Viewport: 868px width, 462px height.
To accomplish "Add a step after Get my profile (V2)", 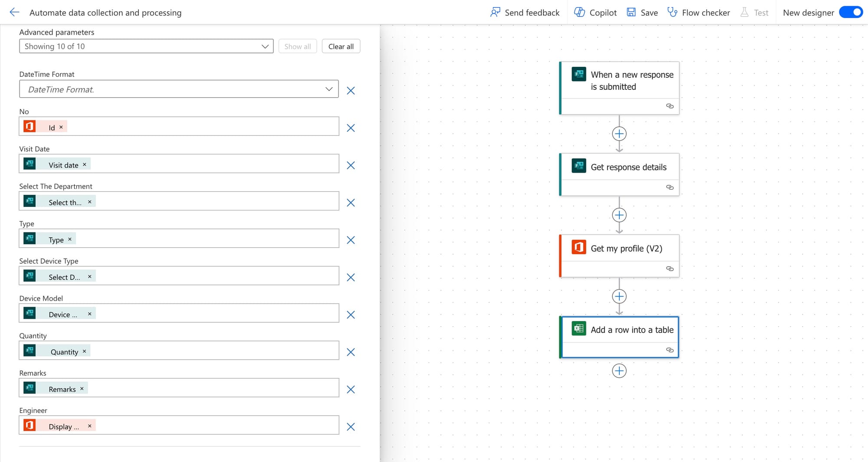I will click(619, 297).
